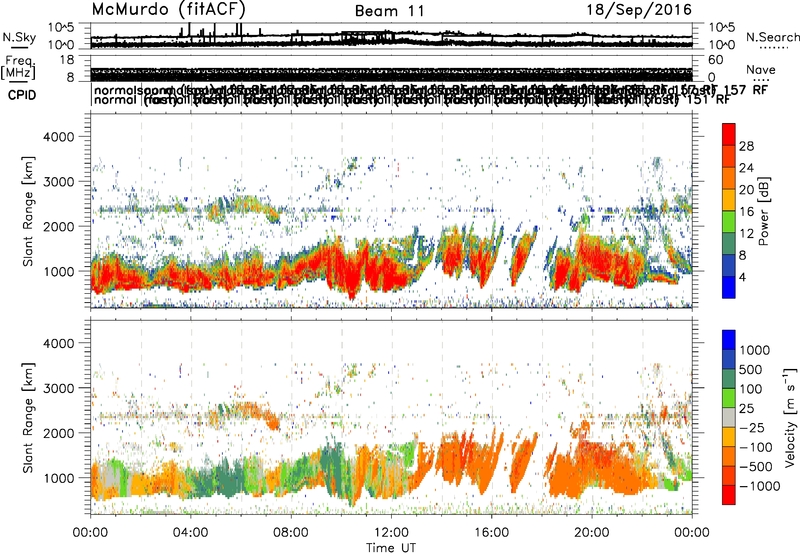
Task: Click the '4000' tick in power panel
Action: [x=59, y=137]
